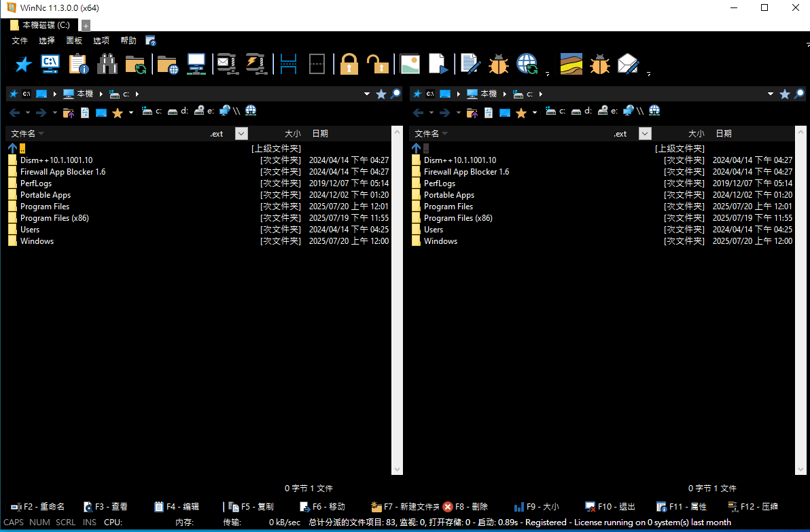Expand the chevron after c: in right breadcrumb
The height and width of the screenshot is (532, 810).
[x=541, y=94]
